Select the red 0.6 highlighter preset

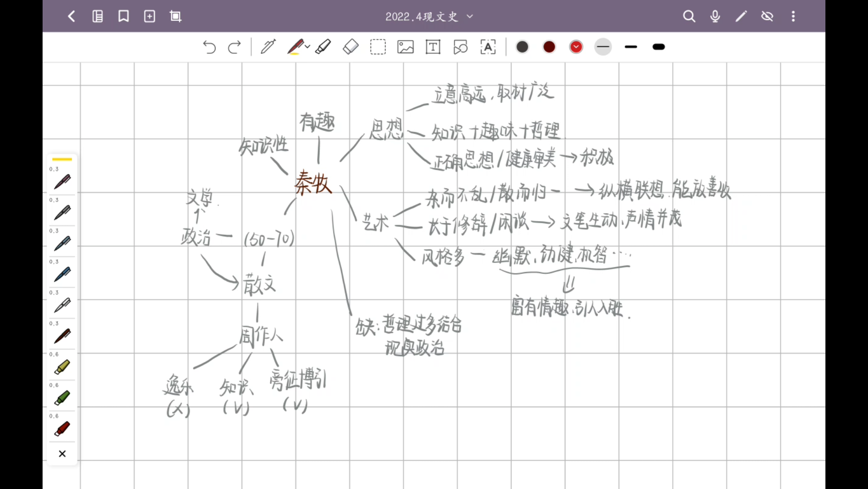tap(62, 429)
